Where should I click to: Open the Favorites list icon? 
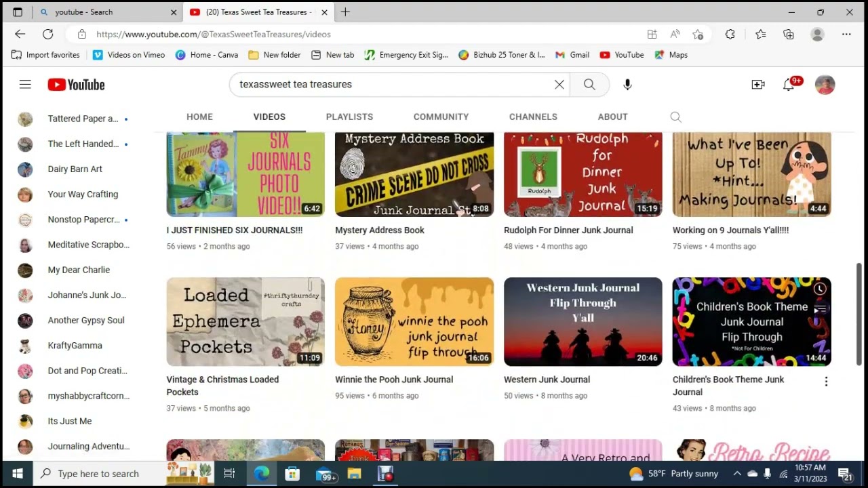[x=760, y=34]
